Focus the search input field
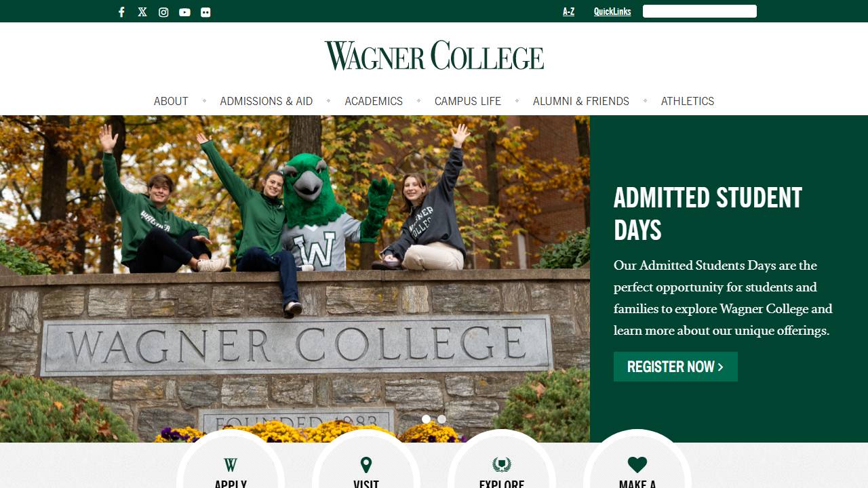This screenshot has width=868, height=488. click(x=700, y=11)
